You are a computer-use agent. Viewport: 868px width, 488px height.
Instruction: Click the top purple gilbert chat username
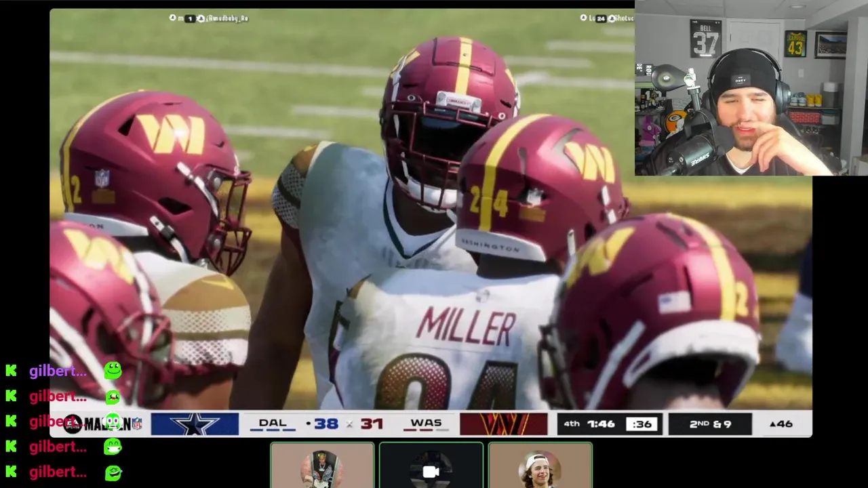coord(58,371)
